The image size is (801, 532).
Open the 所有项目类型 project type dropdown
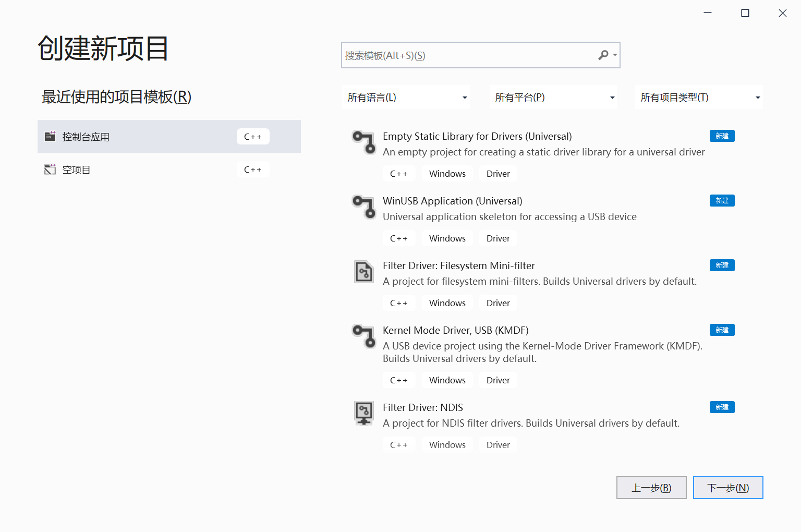[x=699, y=98]
